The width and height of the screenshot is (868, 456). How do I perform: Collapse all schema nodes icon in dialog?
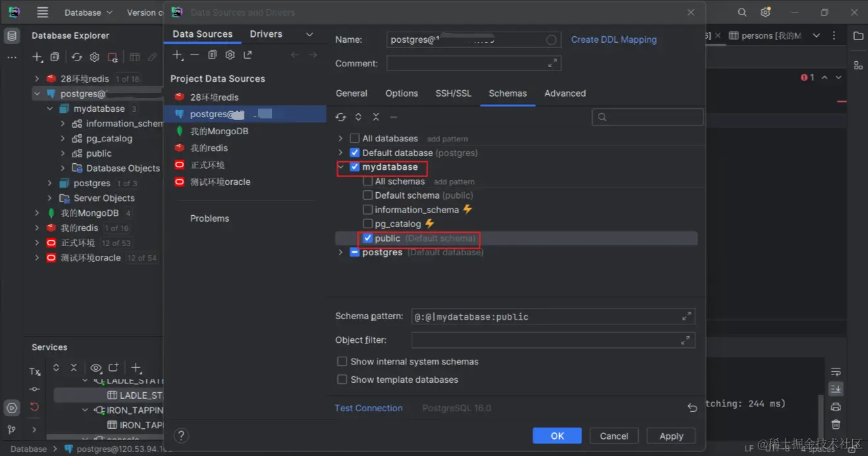pos(376,117)
